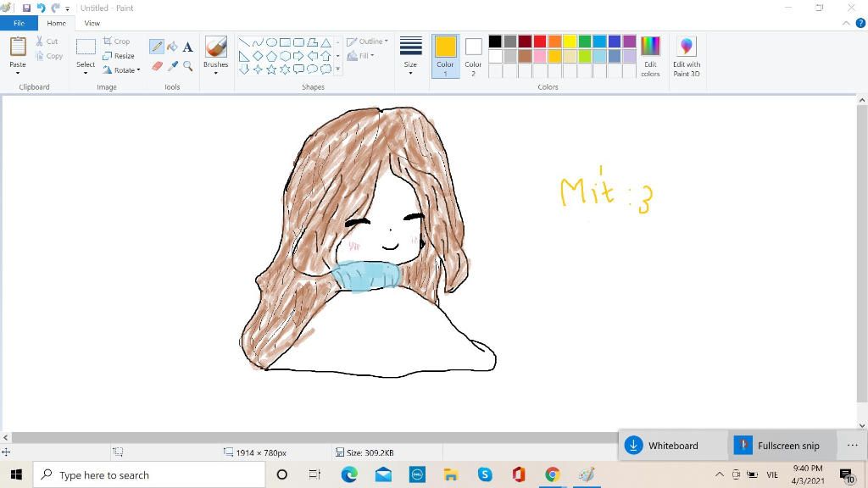Click the Redo arrow in title bar

pyautogui.click(x=55, y=8)
